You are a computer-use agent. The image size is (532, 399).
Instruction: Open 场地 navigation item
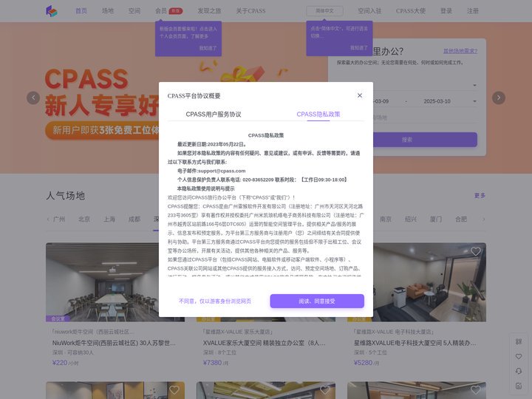coord(108,11)
